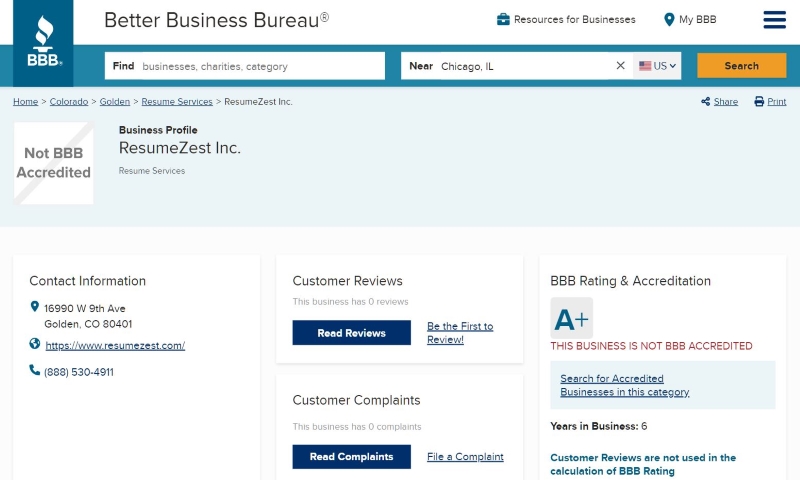Open the File a Complaint link

click(465, 457)
